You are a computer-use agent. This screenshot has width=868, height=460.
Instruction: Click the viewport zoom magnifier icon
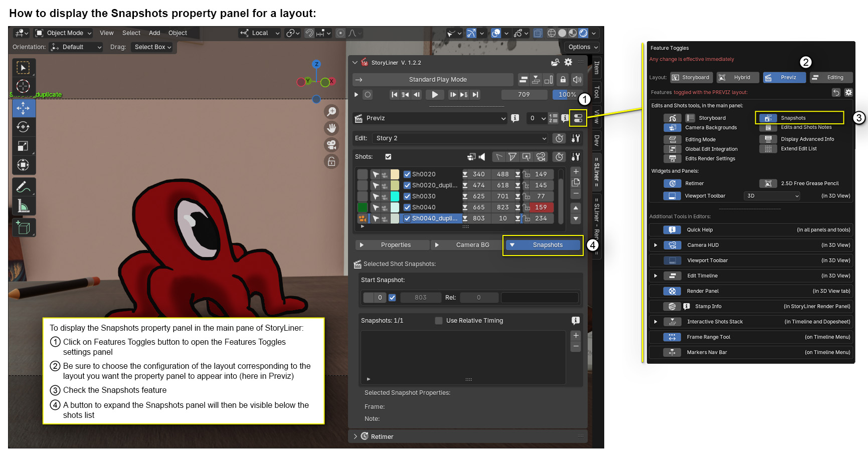point(331,111)
